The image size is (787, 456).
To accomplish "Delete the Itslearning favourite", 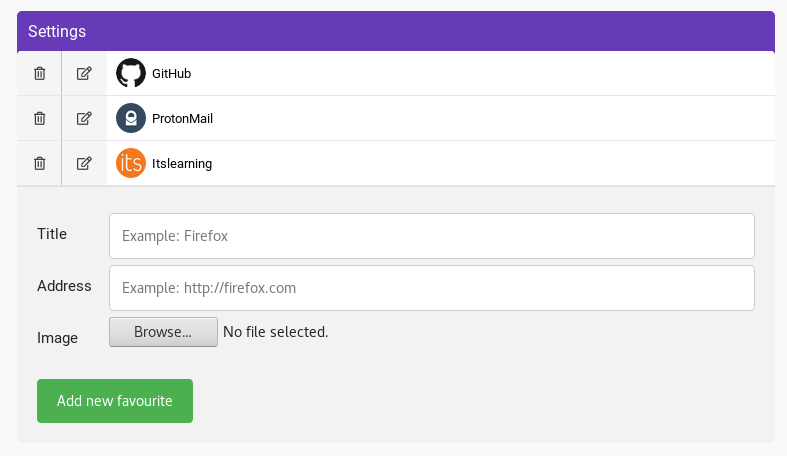I will (x=40, y=163).
